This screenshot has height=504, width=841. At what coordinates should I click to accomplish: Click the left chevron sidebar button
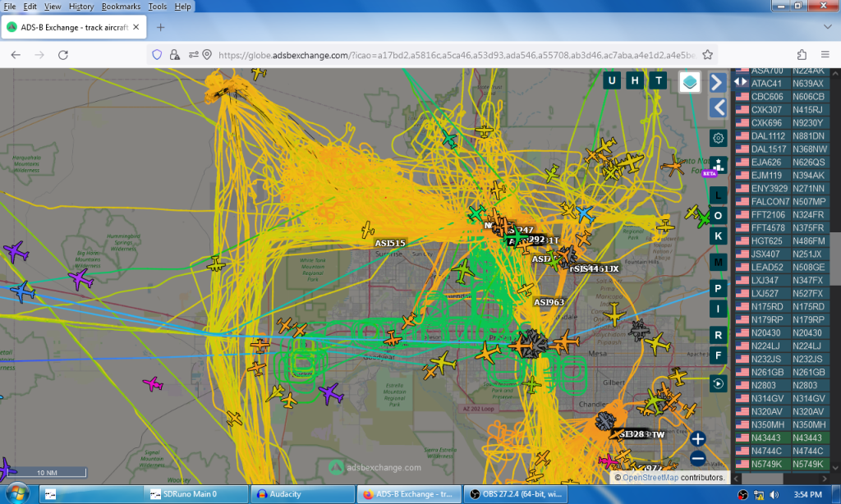coord(718,108)
